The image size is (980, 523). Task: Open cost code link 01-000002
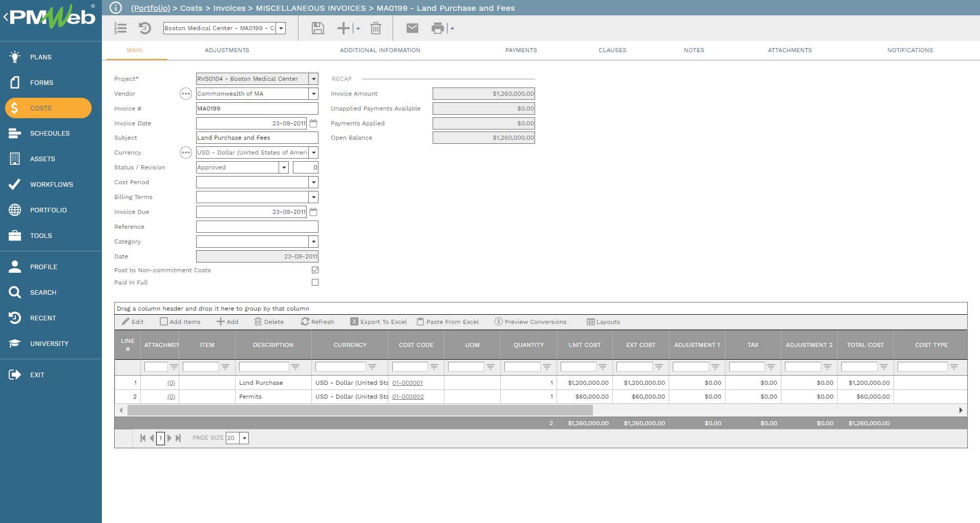[408, 397]
